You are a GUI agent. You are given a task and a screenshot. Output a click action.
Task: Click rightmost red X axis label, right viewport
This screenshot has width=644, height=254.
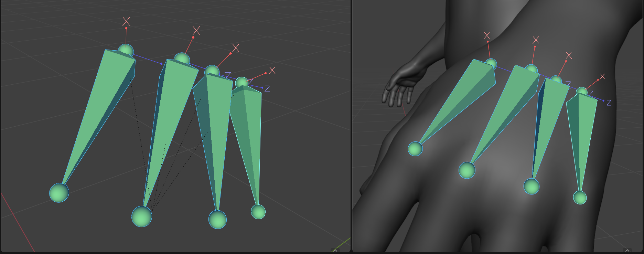[602, 76]
